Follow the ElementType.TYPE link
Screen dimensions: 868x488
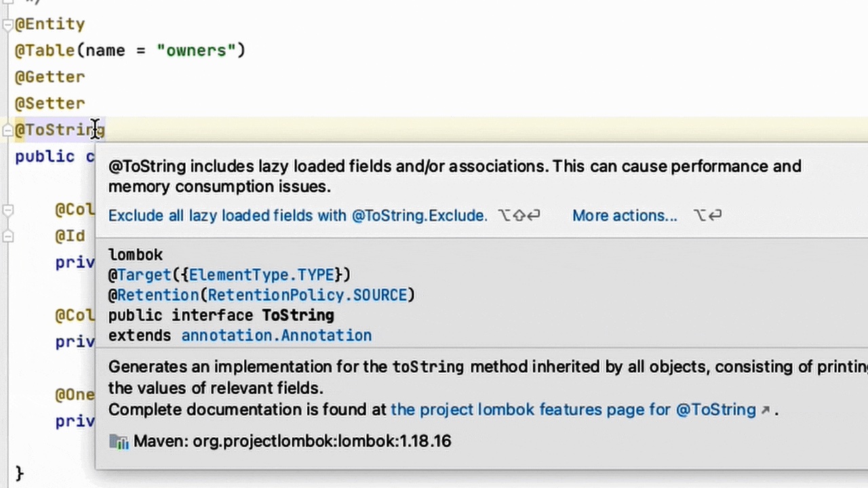[261, 275]
